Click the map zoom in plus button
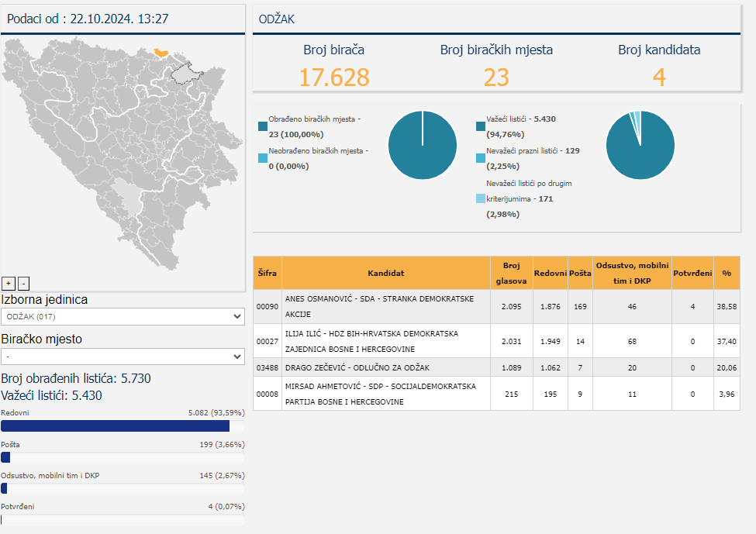 9,283
